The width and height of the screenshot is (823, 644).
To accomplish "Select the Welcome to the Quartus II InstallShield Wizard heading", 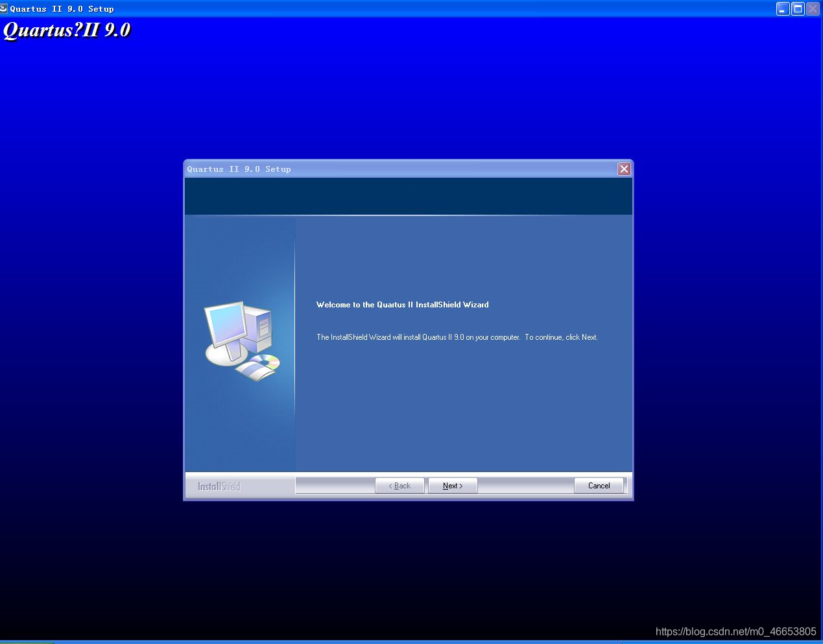I will point(403,305).
